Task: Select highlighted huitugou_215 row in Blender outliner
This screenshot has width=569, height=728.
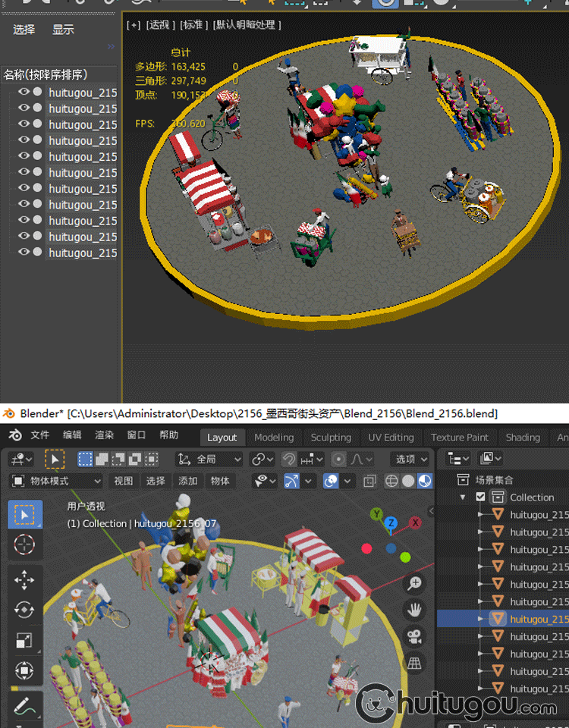Action: click(503, 619)
